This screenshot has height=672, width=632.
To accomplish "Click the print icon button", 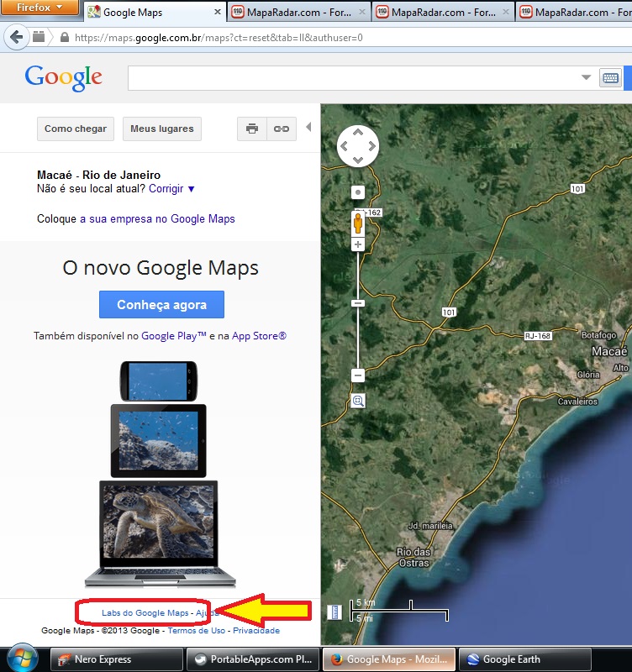I will click(x=252, y=129).
